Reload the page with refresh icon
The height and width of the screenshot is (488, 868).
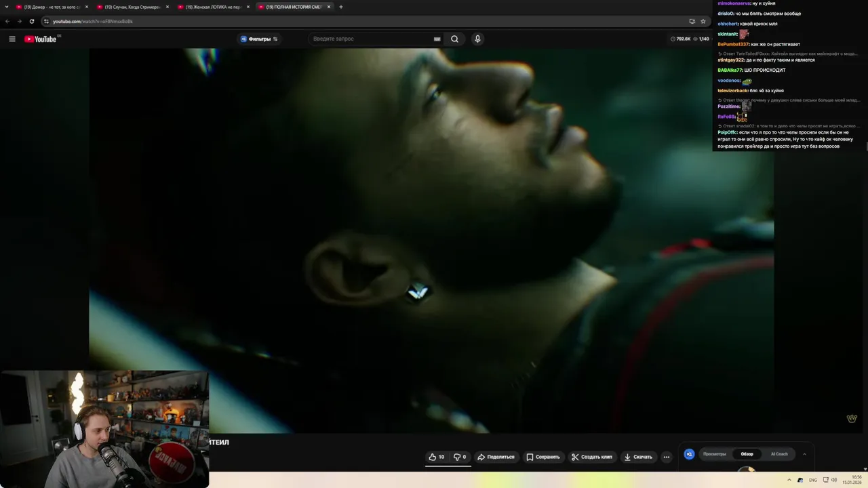(x=31, y=21)
